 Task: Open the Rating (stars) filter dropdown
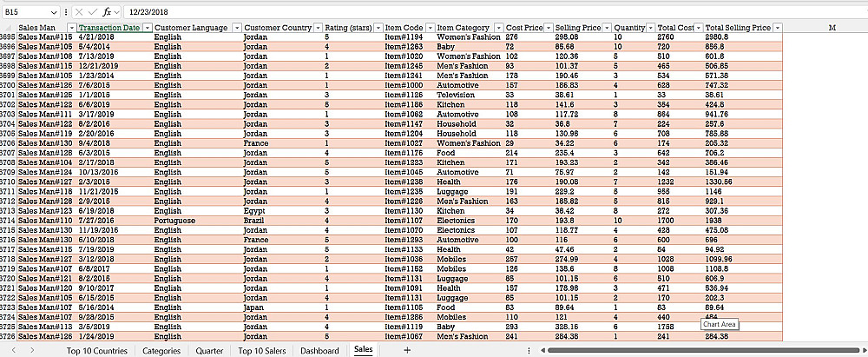coord(378,28)
